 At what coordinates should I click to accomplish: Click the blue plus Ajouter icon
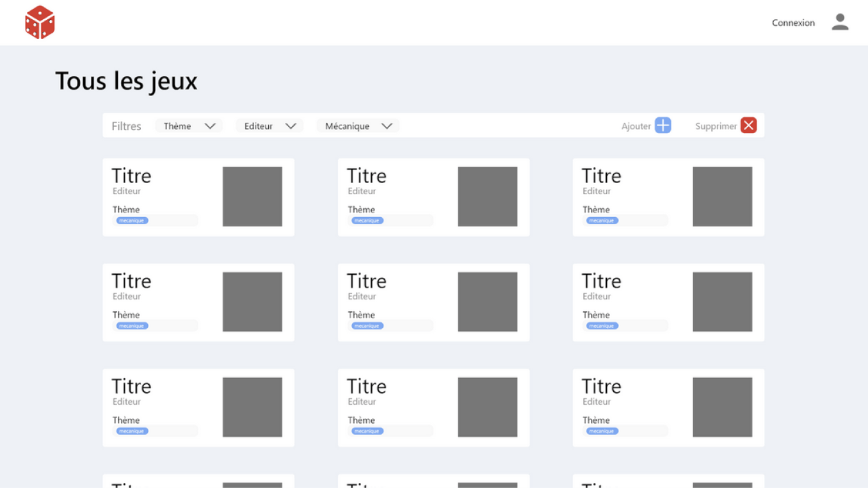click(x=663, y=126)
